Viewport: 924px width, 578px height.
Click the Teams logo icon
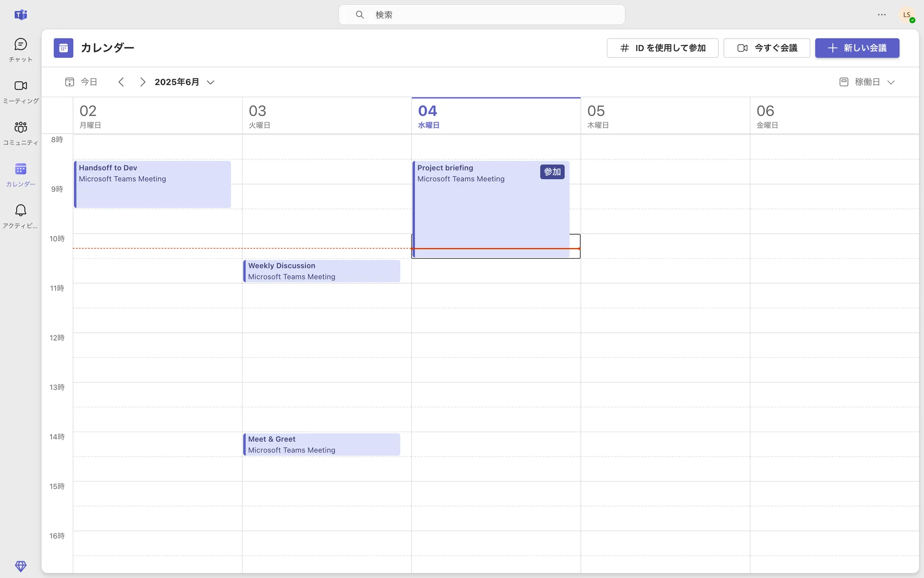coord(20,14)
